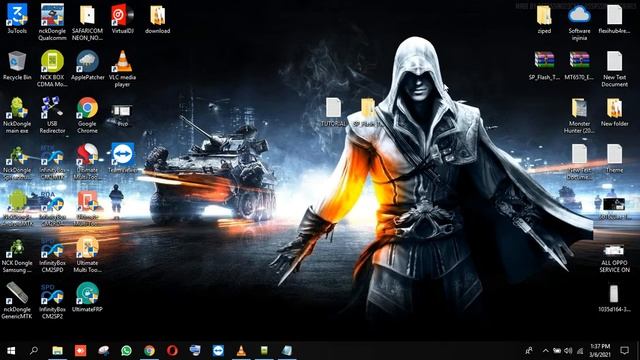
Task: Open the 3uTools desktop shortcut
Action: pos(17,18)
